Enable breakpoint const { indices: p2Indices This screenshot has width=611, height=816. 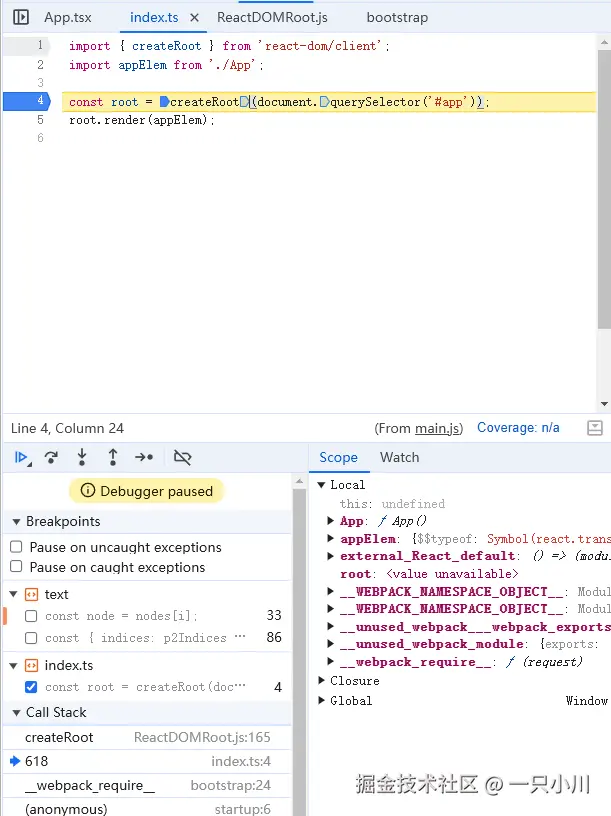coord(31,638)
